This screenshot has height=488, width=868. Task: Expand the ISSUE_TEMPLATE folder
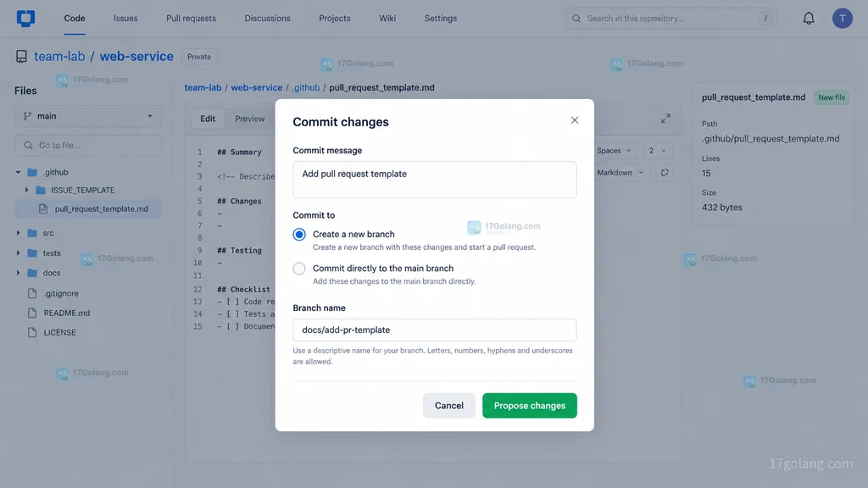pyautogui.click(x=26, y=190)
